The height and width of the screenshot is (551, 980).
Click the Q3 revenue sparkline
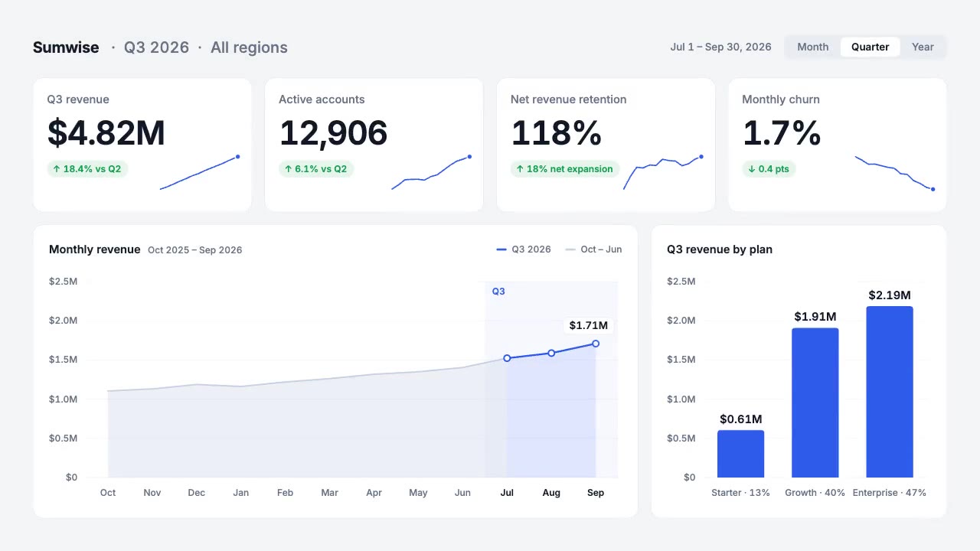(x=200, y=172)
